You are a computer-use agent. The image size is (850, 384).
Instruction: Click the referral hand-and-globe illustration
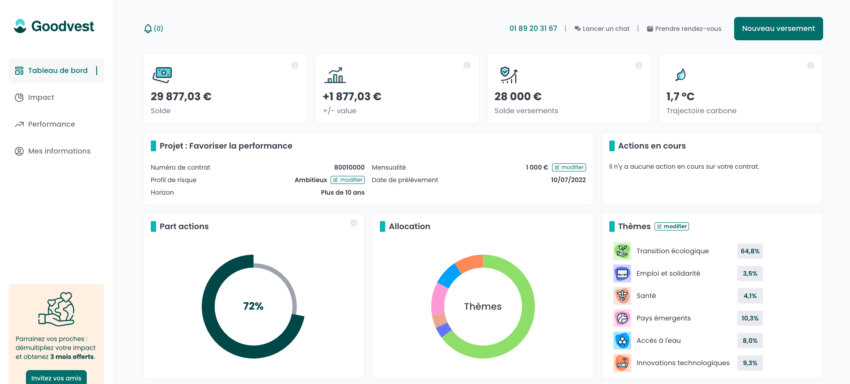tap(56, 309)
